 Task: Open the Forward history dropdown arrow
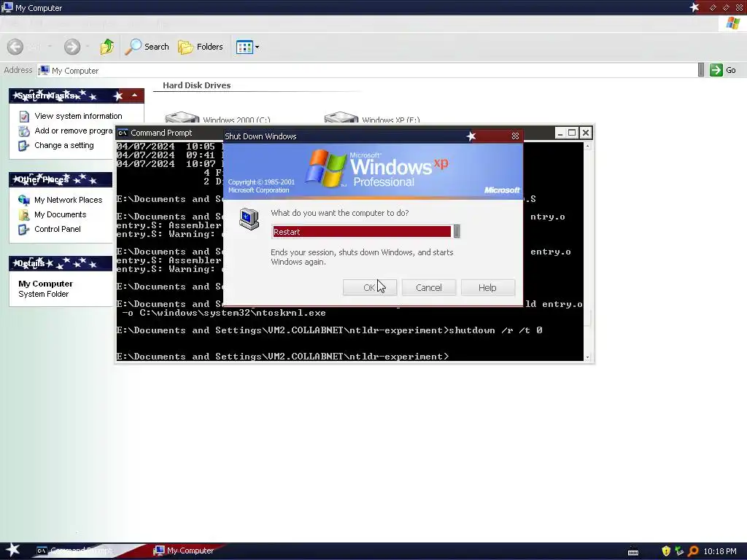(88, 47)
